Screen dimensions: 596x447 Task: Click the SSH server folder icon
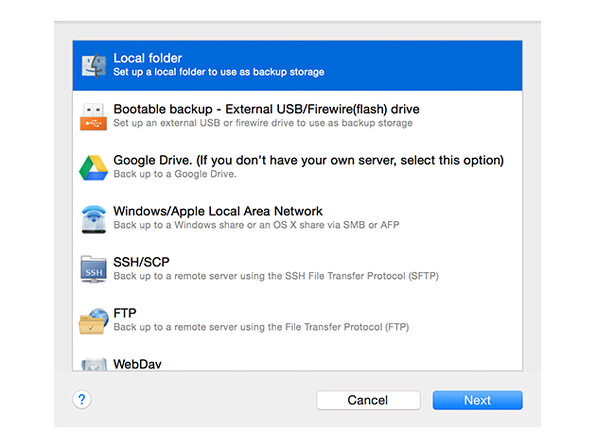[94, 269]
